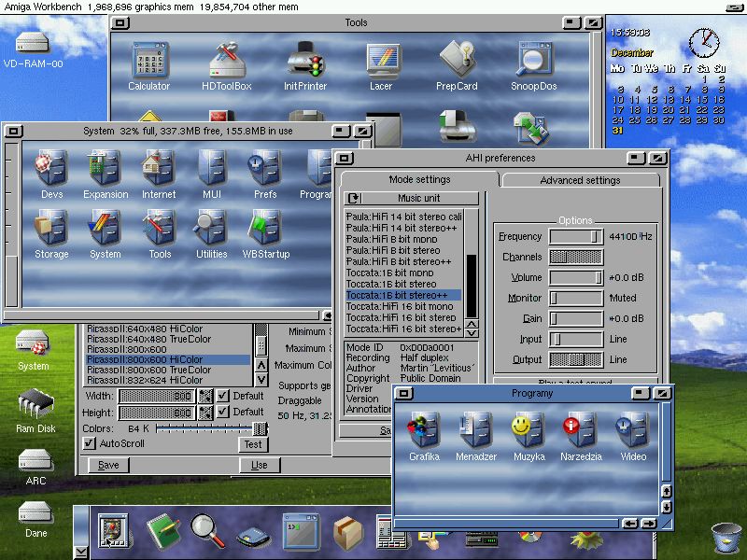Switch to the Mode settings tab
The width and height of the screenshot is (747, 560).
coord(419,179)
